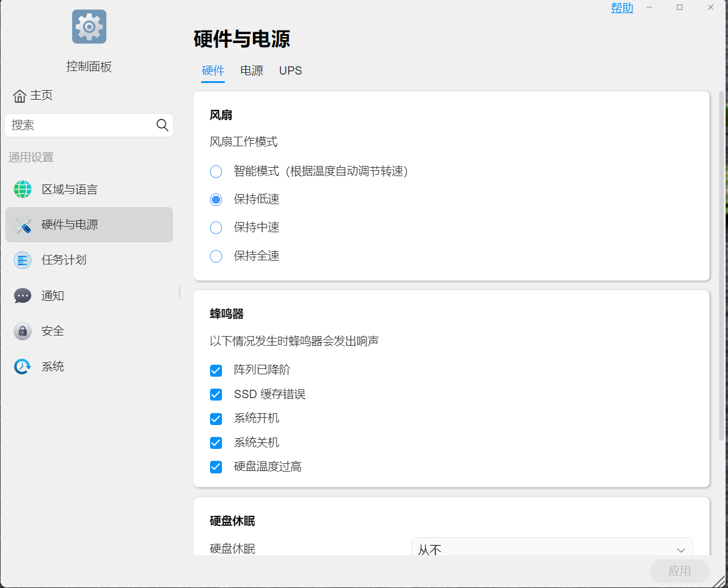
Task: Disable the SSD 缓存错误 buzzer alert
Action: click(216, 395)
